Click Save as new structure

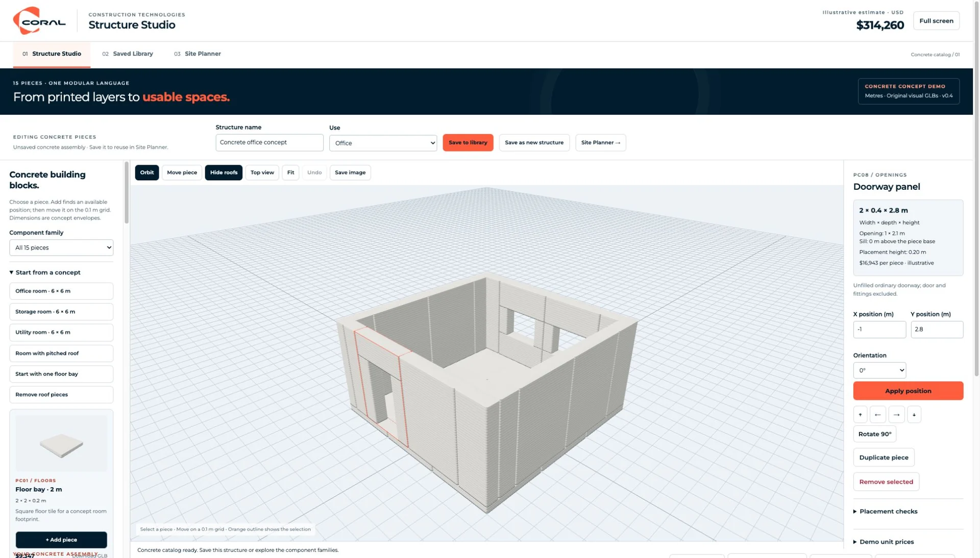534,142
